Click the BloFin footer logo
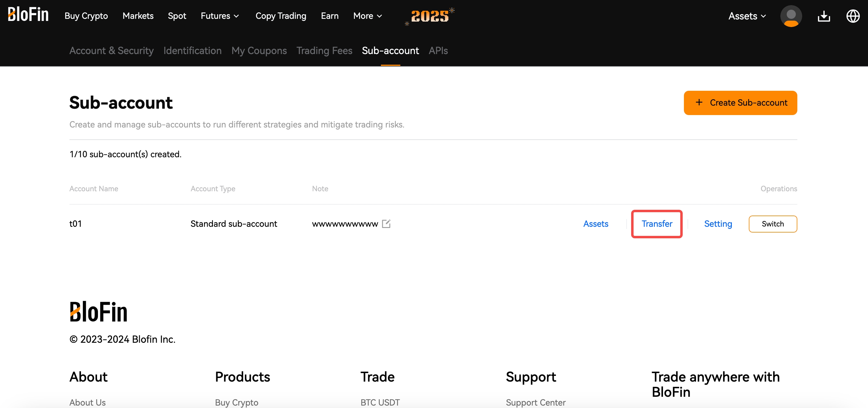This screenshot has width=868, height=408. coord(98,311)
